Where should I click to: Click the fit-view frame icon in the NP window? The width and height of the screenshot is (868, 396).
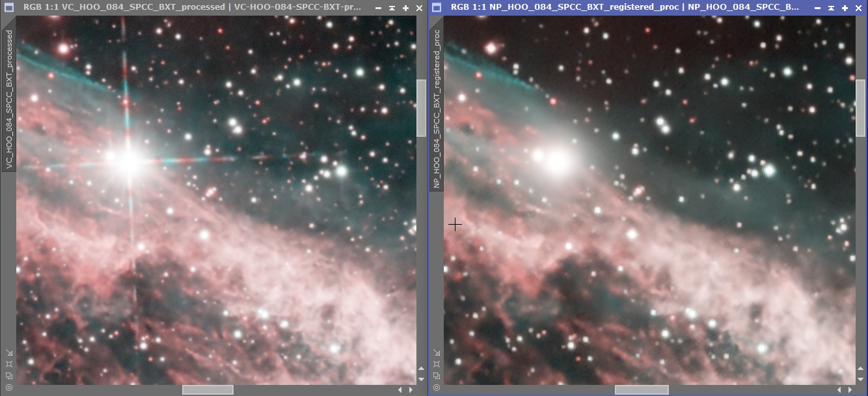[436, 364]
